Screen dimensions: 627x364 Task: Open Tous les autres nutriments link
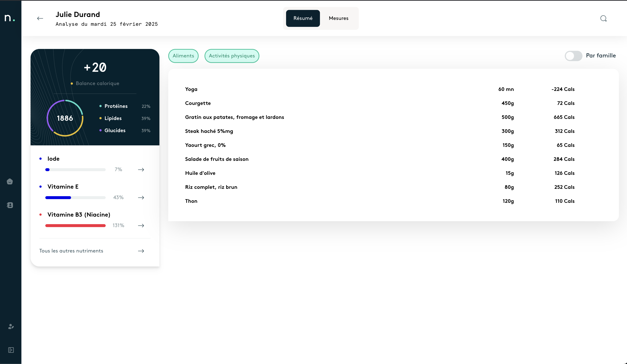[x=71, y=251]
